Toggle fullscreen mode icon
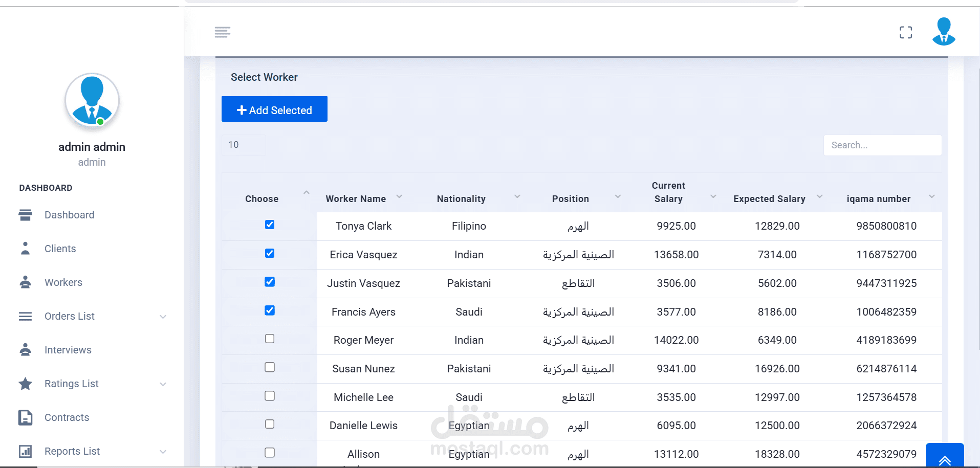The width and height of the screenshot is (980, 468). click(906, 32)
